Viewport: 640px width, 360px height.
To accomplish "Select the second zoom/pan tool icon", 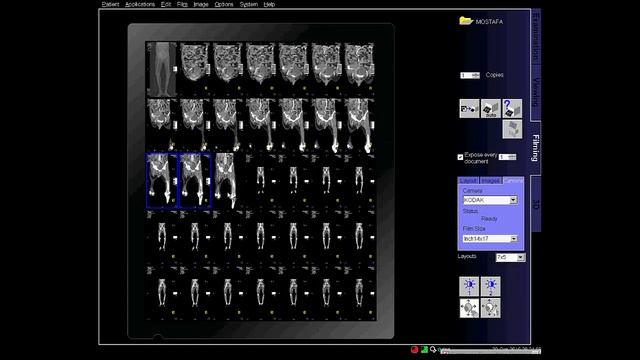I will [x=491, y=308].
